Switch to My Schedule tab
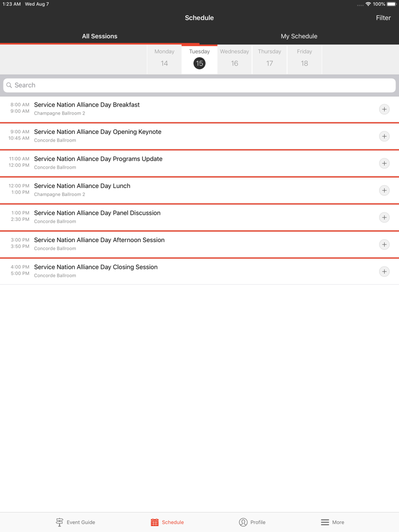Screen dimensions: 399x532 click(x=299, y=36)
